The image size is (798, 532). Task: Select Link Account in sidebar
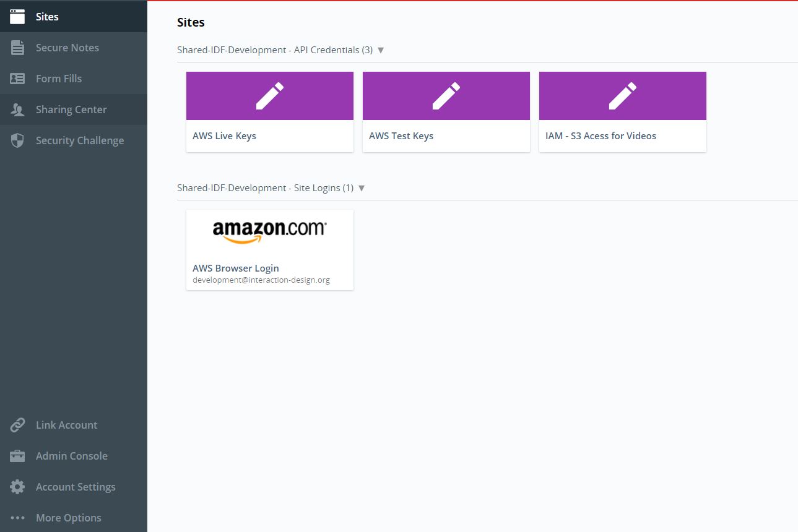[x=74, y=425]
